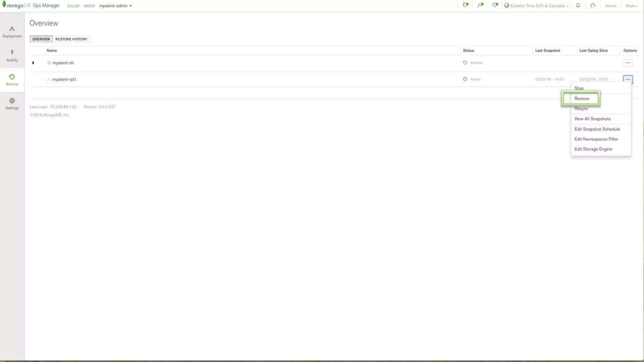Open options menu for myalenti-sh

pos(628,63)
